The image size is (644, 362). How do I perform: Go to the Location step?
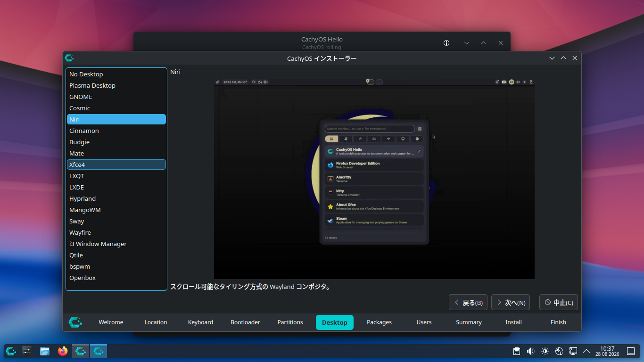[x=156, y=322]
